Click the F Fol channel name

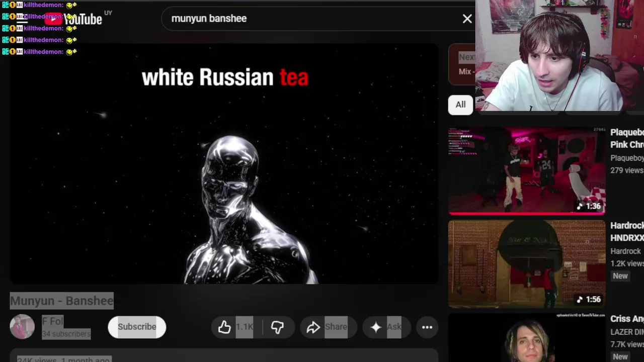coord(52,321)
